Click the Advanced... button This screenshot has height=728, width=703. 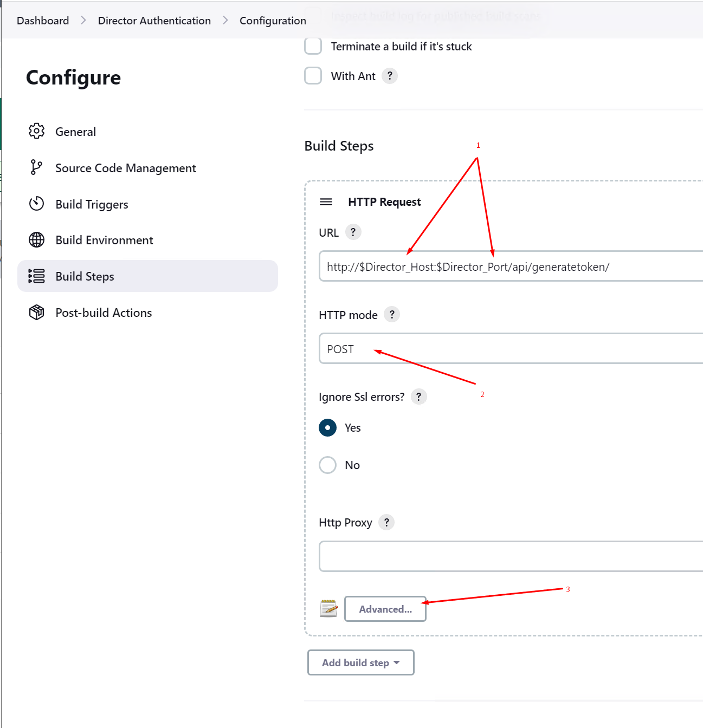(385, 609)
